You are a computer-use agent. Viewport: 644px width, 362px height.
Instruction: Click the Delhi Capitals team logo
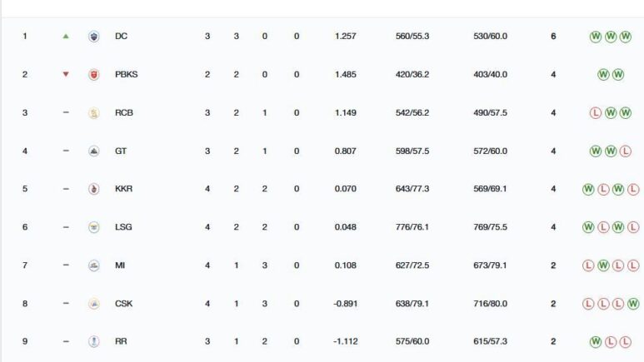point(93,37)
